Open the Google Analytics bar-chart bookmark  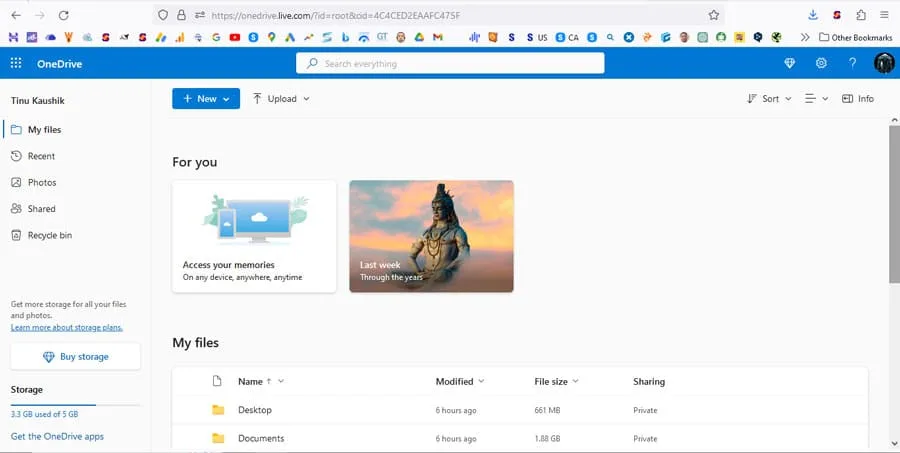tap(180, 37)
